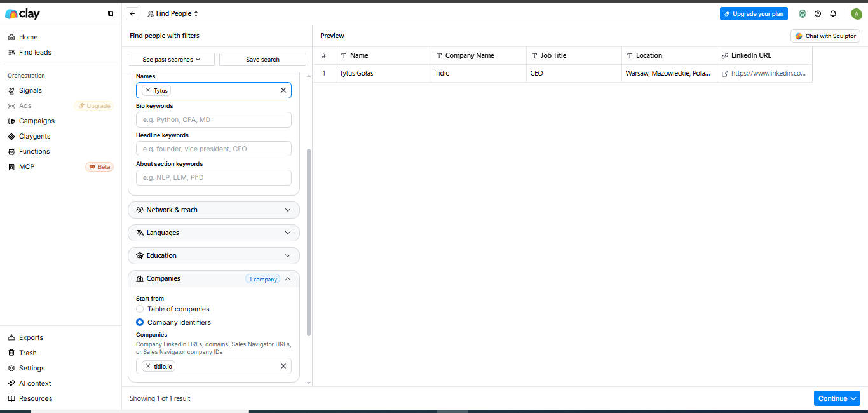The width and height of the screenshot is (868, 413).
Task: Open the Find People dropdown
Action: point(173,13)
